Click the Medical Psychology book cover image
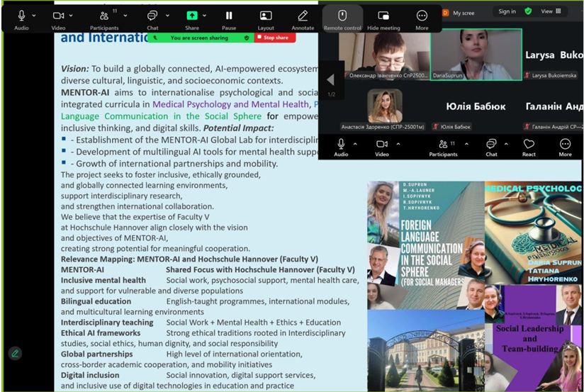Screen dimensions: 584x392 click(534, 234)
